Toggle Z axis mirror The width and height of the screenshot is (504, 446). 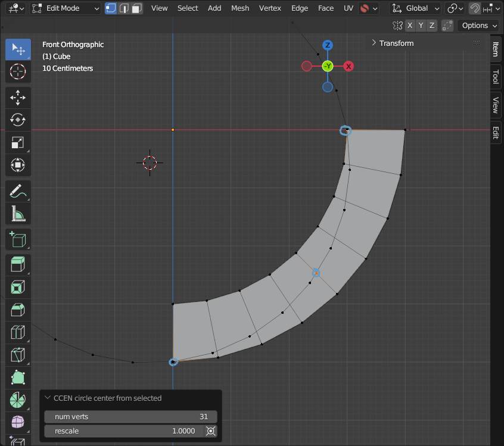(x=432, y=26)
